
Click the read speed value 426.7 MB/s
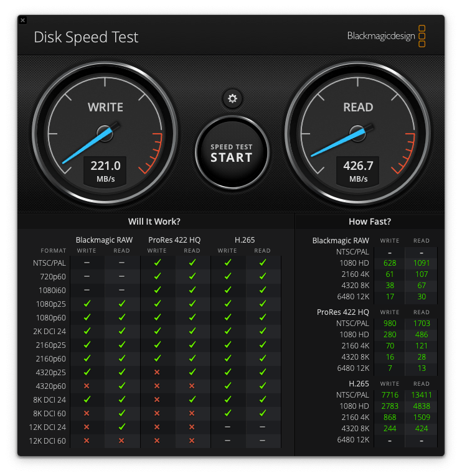click(358, 171)
